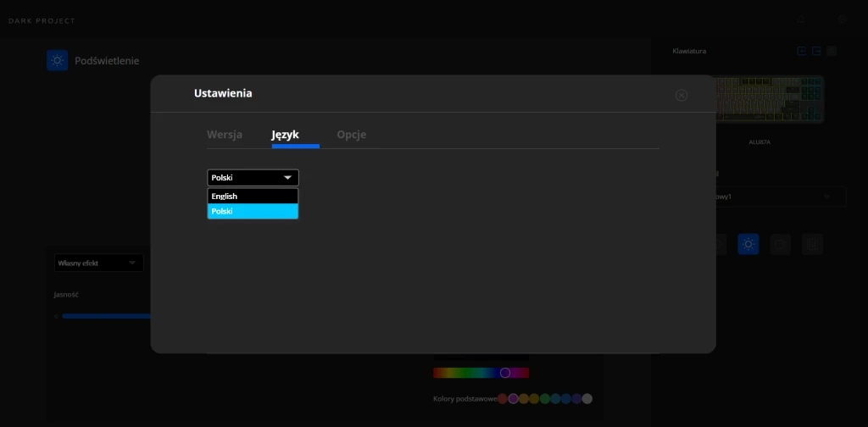Click the ALU87A keyboard thumbnail

click(768, 100)
